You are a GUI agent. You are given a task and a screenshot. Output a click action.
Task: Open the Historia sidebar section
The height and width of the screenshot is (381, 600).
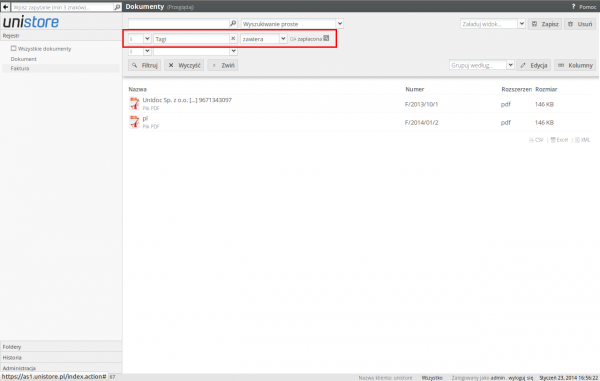61,358
